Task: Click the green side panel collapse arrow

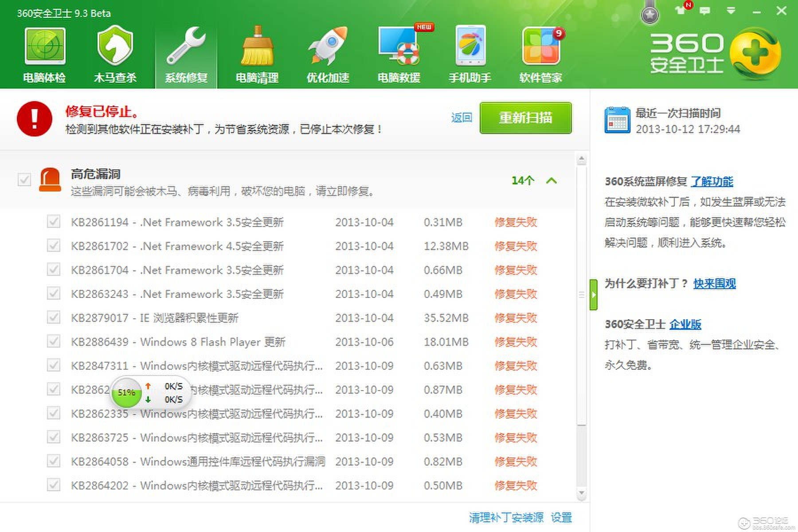Action: coord(594,294)
